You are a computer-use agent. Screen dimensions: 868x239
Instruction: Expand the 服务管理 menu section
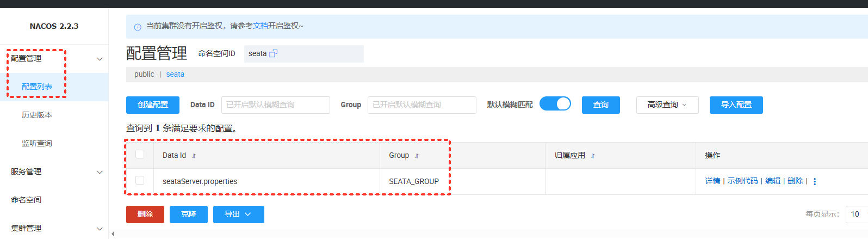[100, 172]
